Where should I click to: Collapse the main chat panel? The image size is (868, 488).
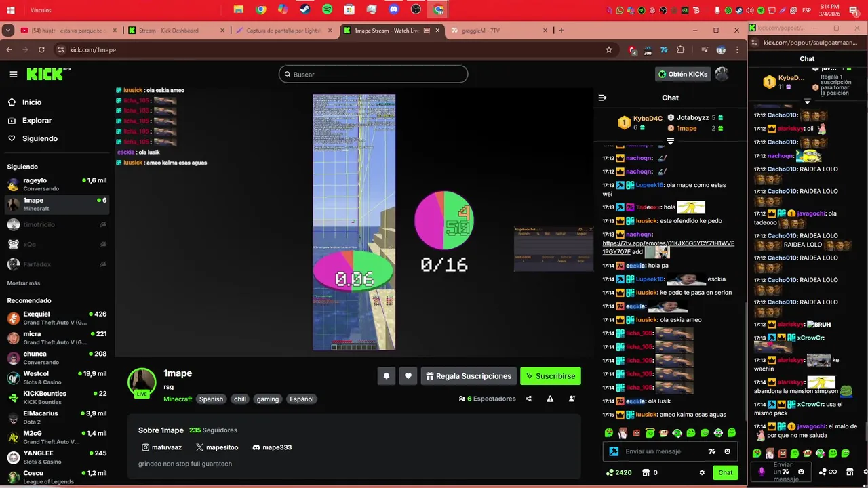pos(602,98)
